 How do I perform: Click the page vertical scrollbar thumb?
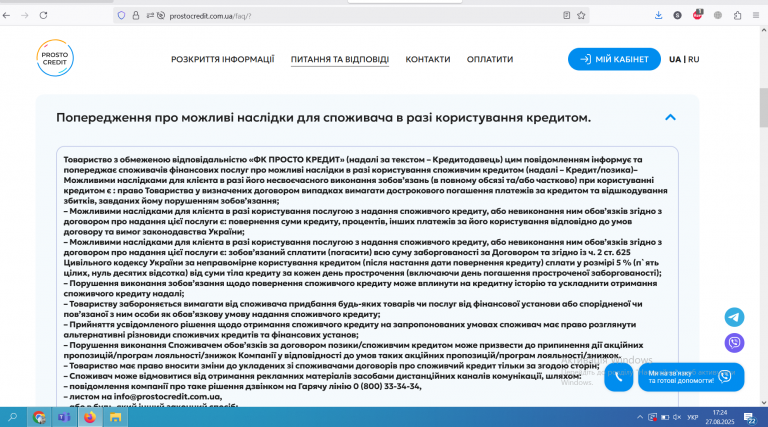(764, 108)
